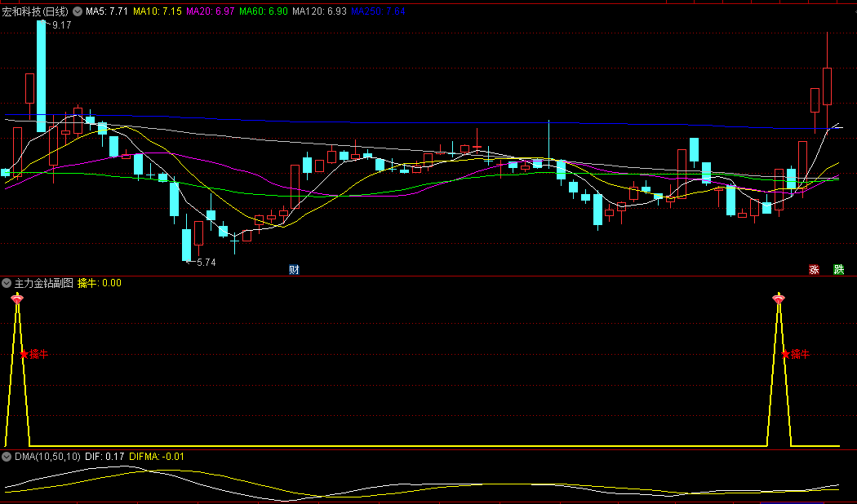Click the MA60: 6.90 label
Screen dimensions: 857x504
point(264,11)
